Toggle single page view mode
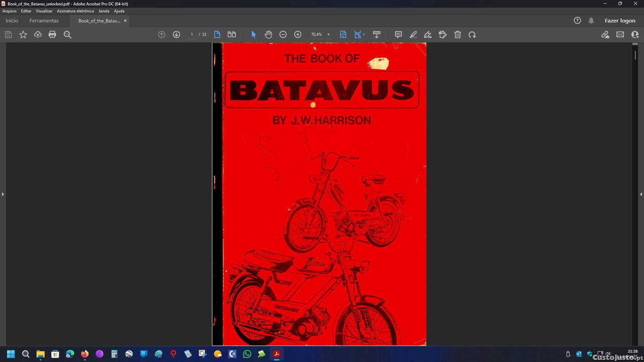The width and height of the screenshot is (644, 362). 217,35
